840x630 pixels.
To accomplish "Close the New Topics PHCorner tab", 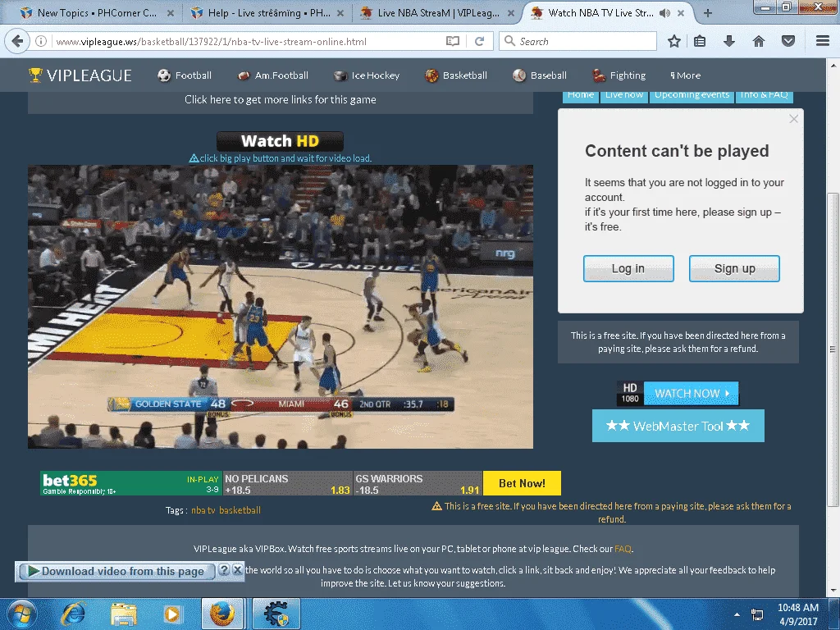I will pos(170,13).
